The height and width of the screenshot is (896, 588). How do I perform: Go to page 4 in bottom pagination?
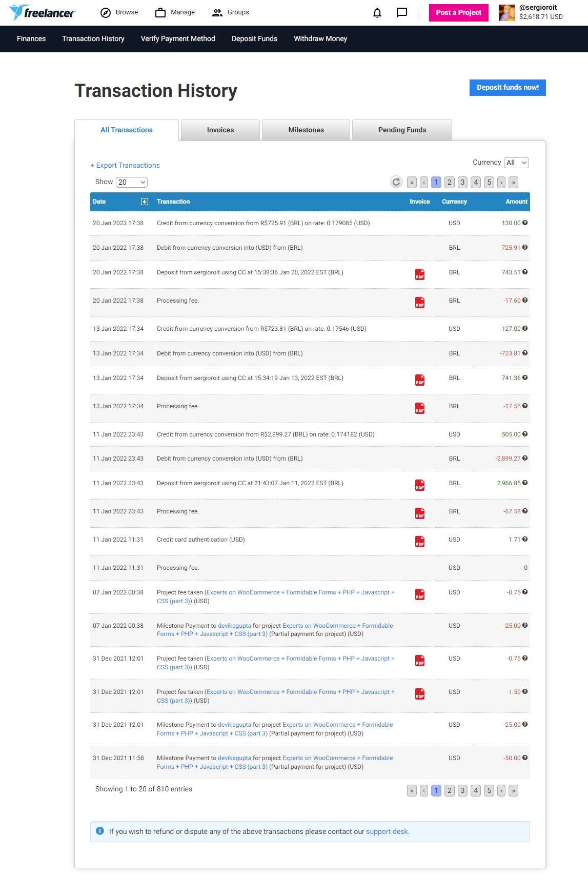pos(476,790)
